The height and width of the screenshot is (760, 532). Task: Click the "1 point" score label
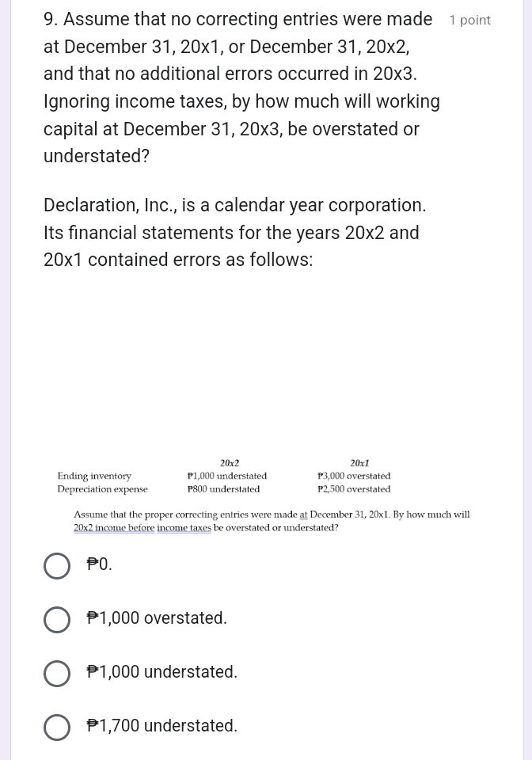pyautogui.click(x=469, y=21)
